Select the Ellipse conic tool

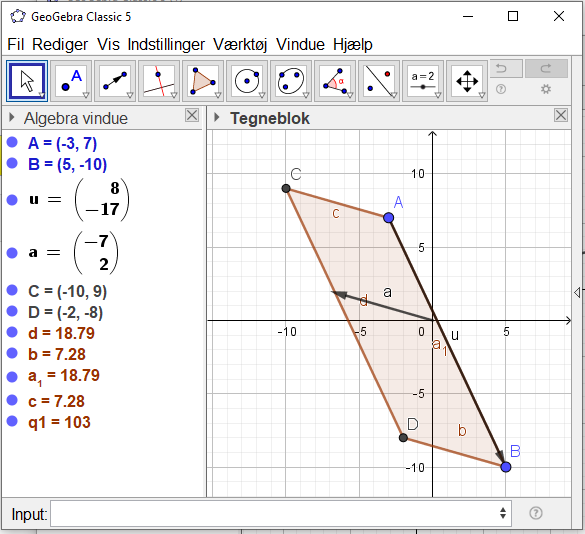(x=291, y=81)
